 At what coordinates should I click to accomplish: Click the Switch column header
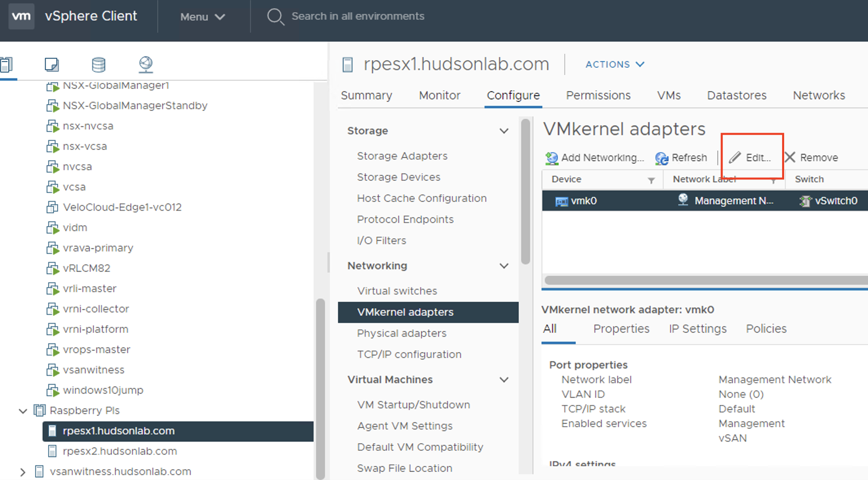[809, 179]
